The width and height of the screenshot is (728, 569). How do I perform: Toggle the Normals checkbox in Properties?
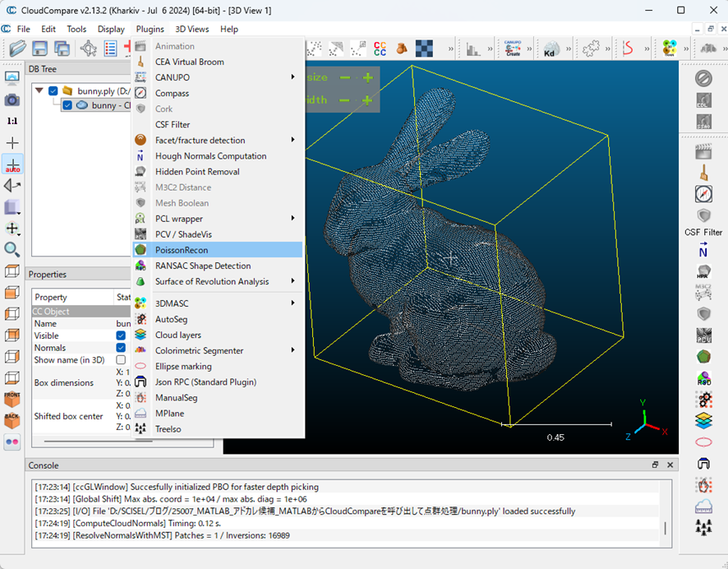[x=121, y=347]
